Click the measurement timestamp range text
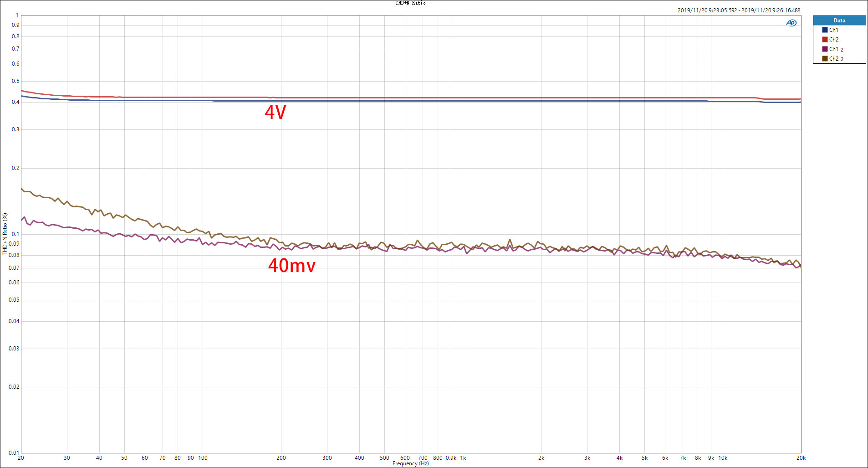This screenshot has width=868, height=468. click(739, 10)
